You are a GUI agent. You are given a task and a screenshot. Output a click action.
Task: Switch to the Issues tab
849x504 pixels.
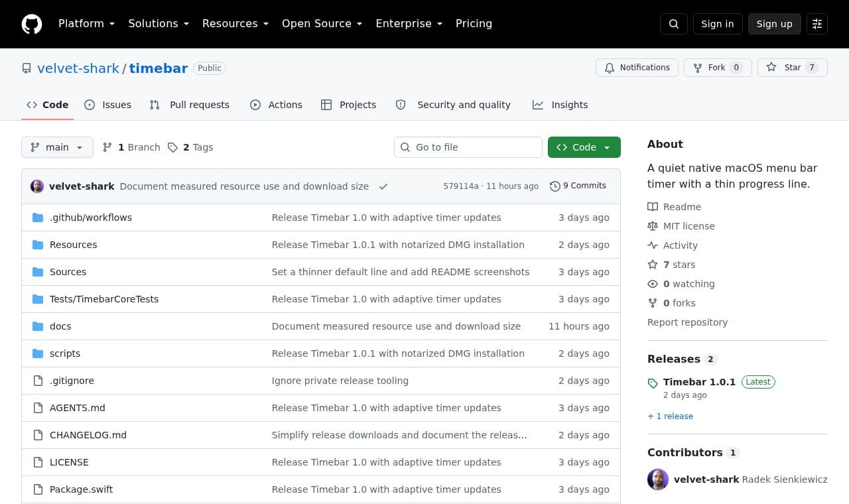click(108, 105)
